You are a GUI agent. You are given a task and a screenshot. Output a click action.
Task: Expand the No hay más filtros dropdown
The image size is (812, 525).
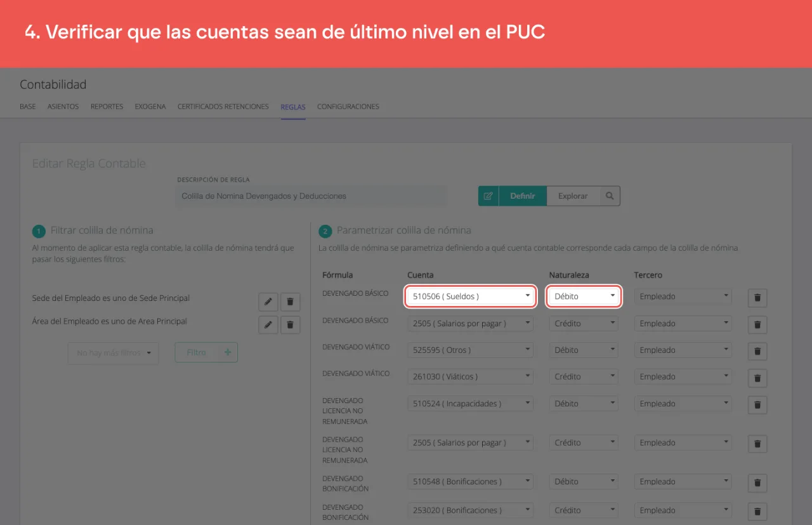(113, 353)
